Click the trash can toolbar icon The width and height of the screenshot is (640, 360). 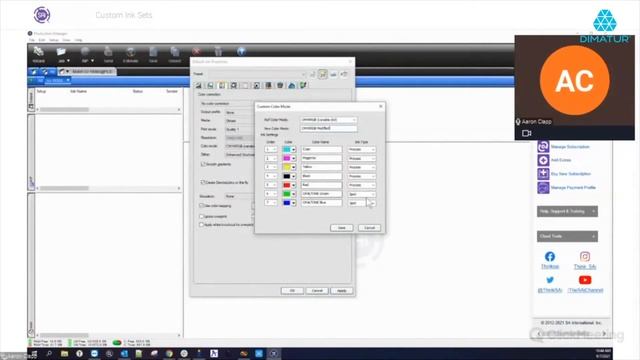(x=218, y=51)
